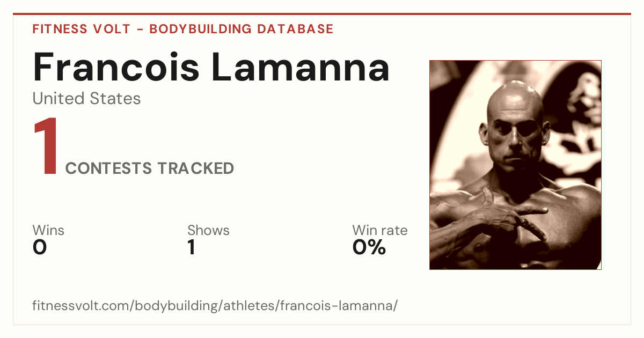Screen dimensions: 644x338
Task: Click the 0% win rate value
Action: click(369, 247)
